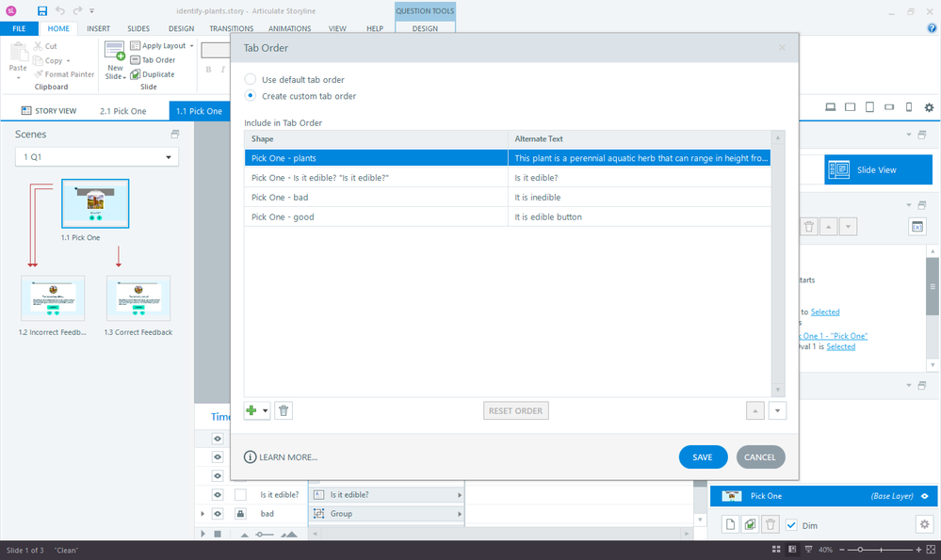The height and width of the screenshot is (560, 941).
Task: Move selected shape up with arrow button
Action: click(x=754, y=410)
